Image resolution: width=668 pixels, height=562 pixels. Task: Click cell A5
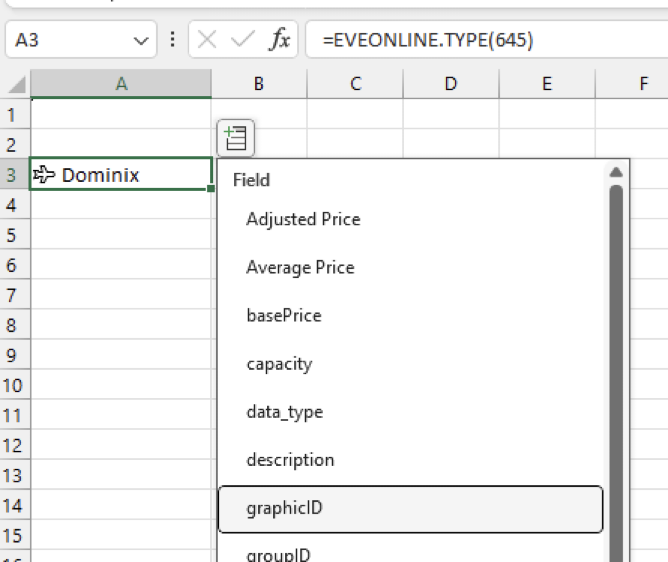coord(121,234)
